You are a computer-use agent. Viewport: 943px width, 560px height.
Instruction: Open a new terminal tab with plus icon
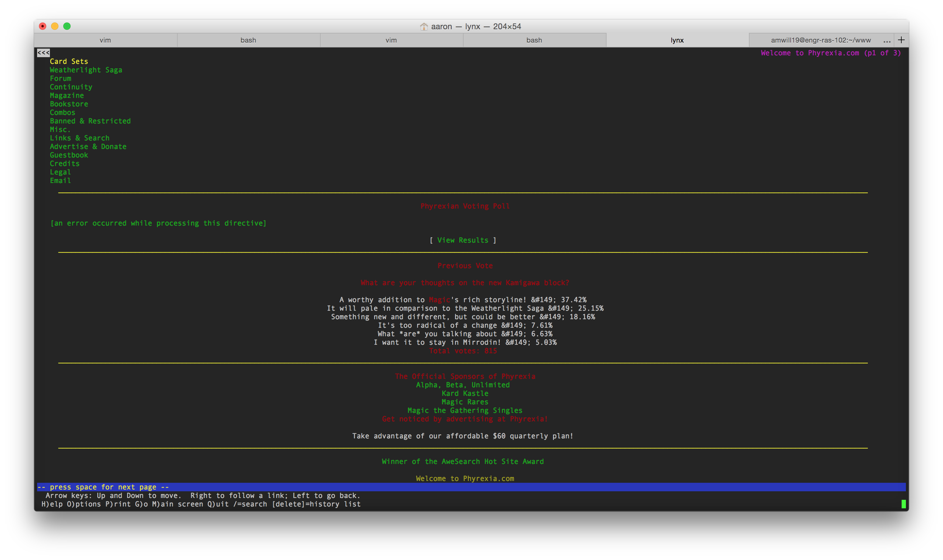coord(901,40)
